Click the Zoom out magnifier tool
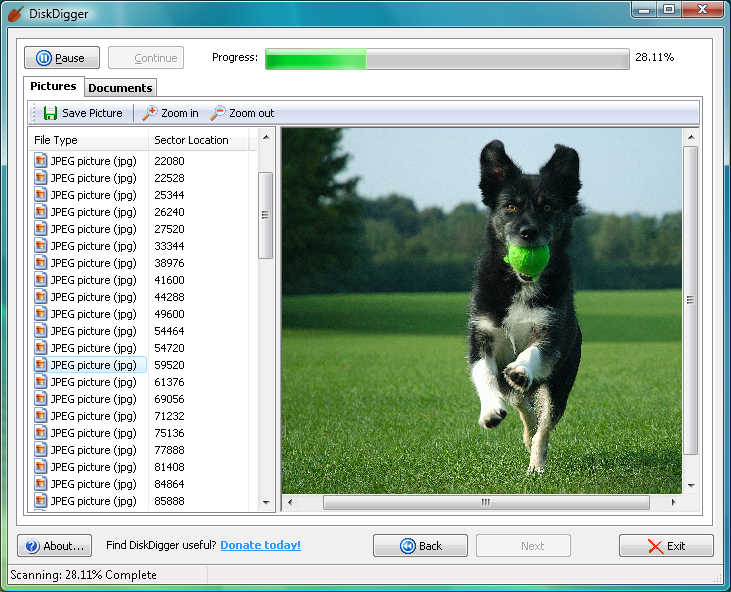The width and height of the screenshot is (731, 592). [x=242, y=113]
